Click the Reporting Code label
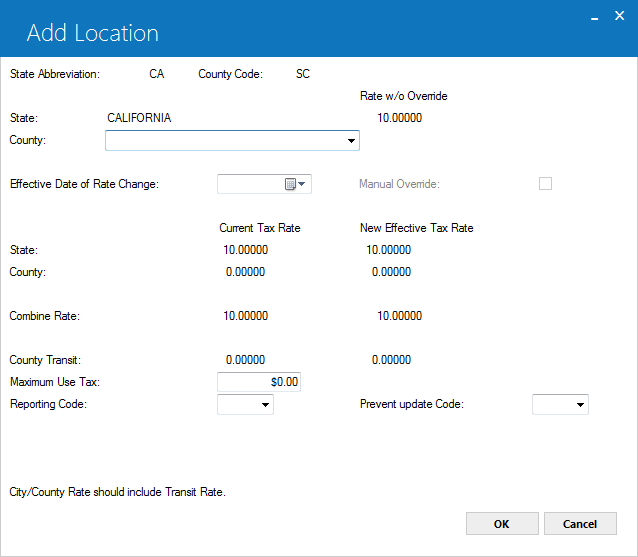Screen dimensions: 638x557 (x=48, y=404)
